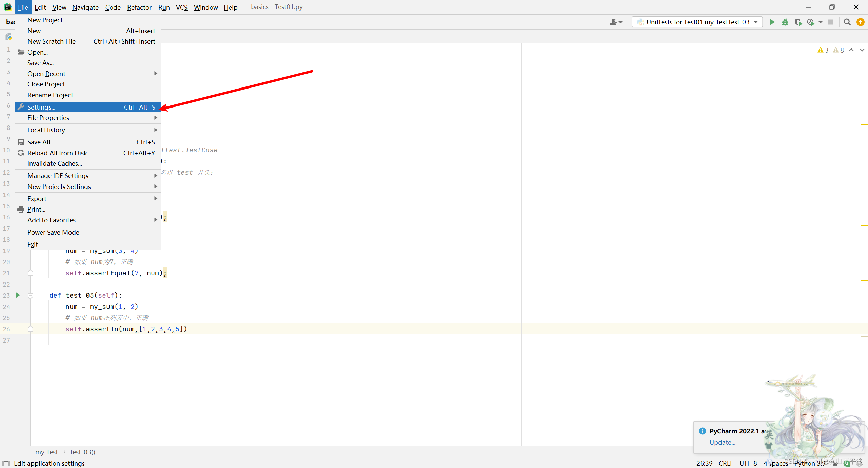This screenshot has width=868, height=468.
Task: Click the warnings count inspection widget
Action: tap(823, 50)
